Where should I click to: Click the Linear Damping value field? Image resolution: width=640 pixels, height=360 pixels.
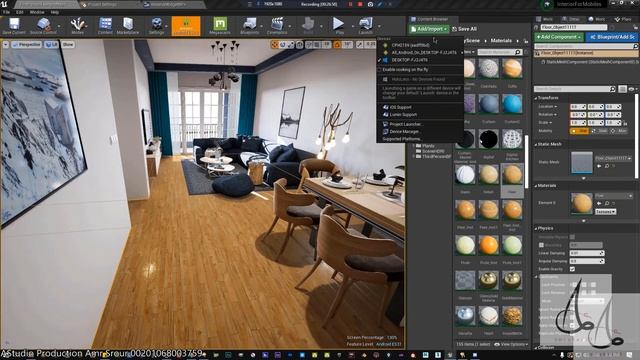[587, 253]
